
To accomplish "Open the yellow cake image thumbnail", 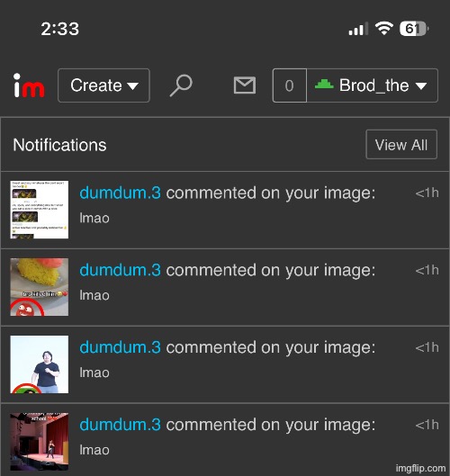I will point(40,287).
